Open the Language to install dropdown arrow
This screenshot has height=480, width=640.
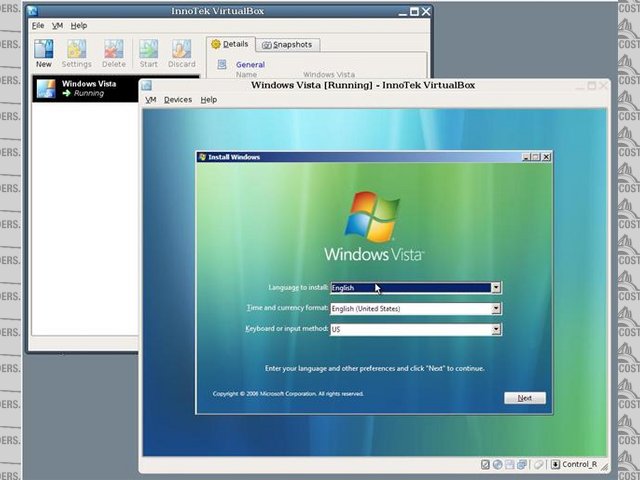[496, 288]
